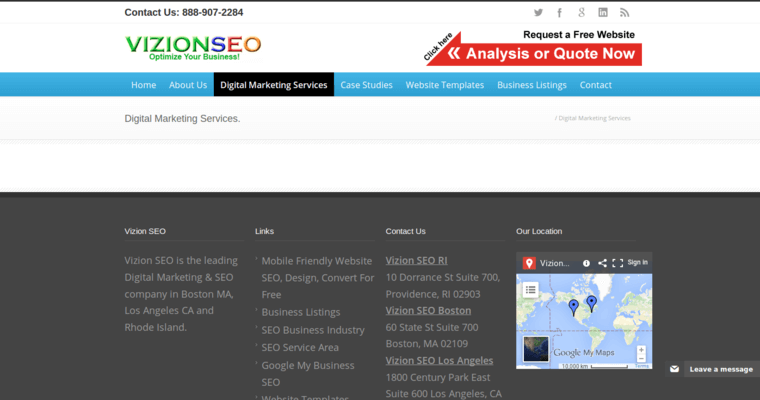Sign in to Google map
The height and width of the screenshot is (400, 760).
637,262
